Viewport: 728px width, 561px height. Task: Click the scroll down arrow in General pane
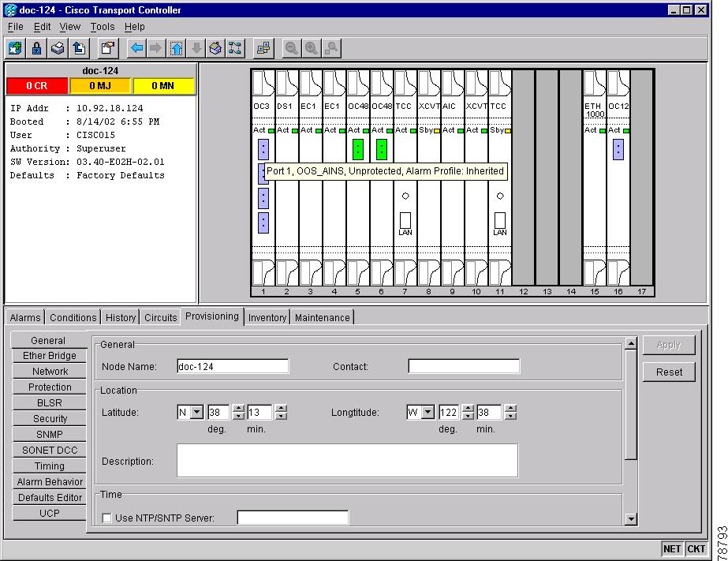(630, 518)
